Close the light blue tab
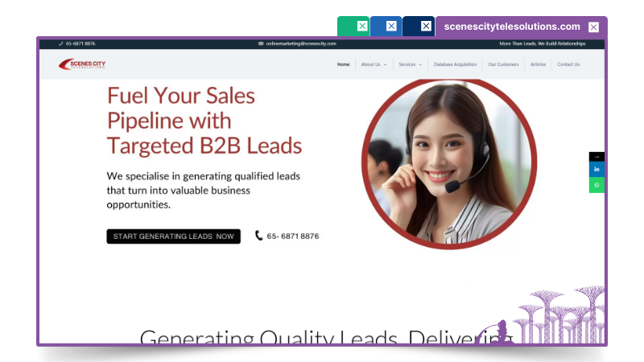The width and height of the screenshot is (644, 362). [391, 26]
